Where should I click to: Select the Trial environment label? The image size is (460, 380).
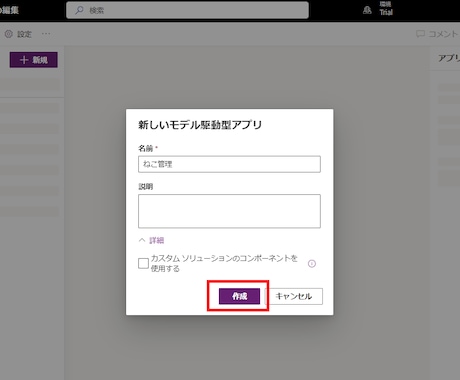tap(386, 12)
